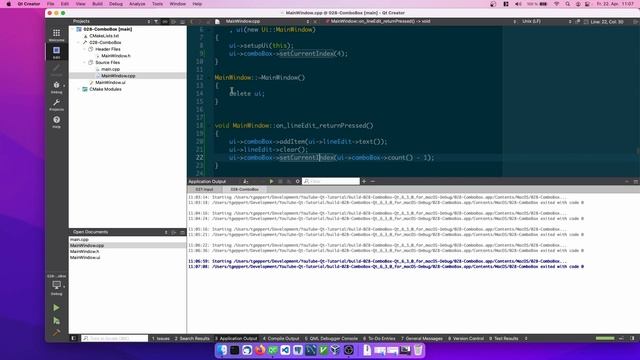This screenshot has height=360, width=640.
Task: Click the Application Output filter field
Action: (x=331, y=181)
